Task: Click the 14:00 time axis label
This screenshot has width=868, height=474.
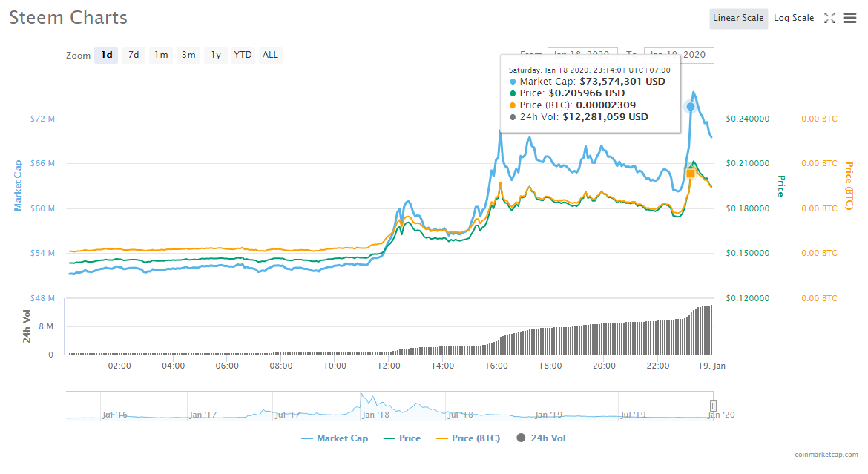Action: pos(443,366)
